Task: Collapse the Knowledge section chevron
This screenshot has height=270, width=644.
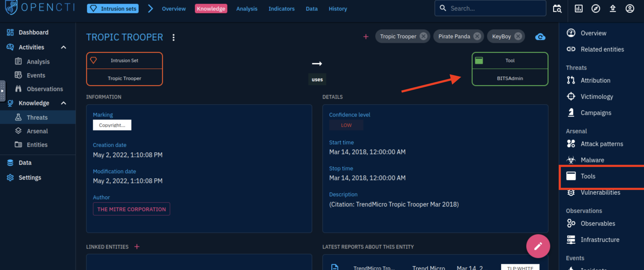Action: pyautogui.click(x=64, y=103)
